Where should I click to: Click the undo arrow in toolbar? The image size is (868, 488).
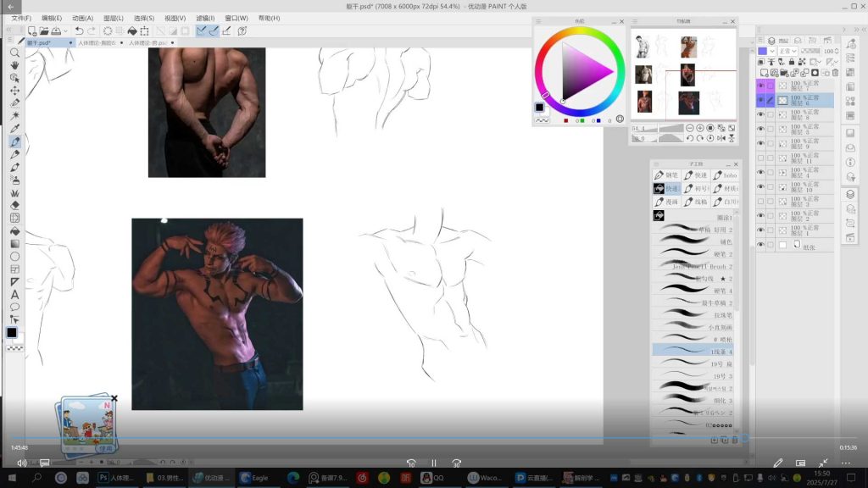[x=79, y=31]
